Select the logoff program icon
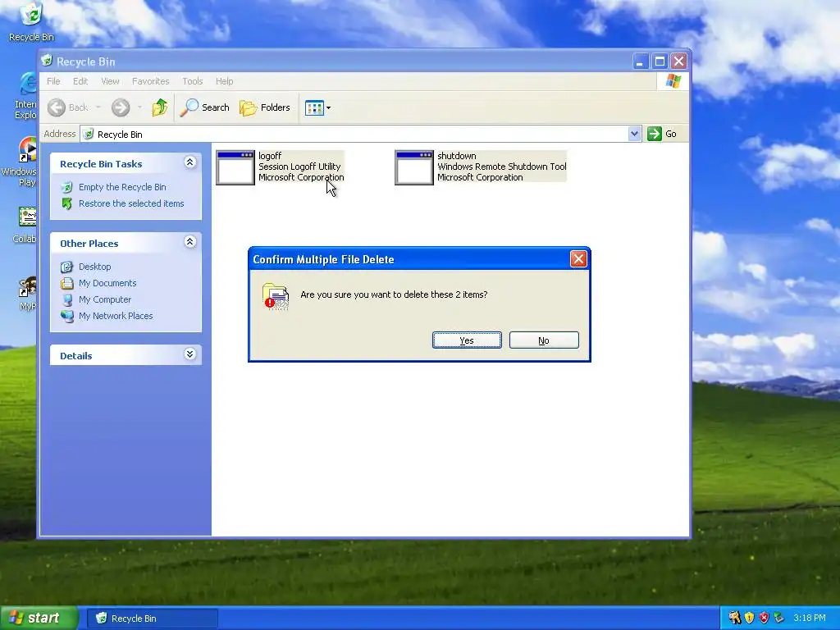 [235, 167]
